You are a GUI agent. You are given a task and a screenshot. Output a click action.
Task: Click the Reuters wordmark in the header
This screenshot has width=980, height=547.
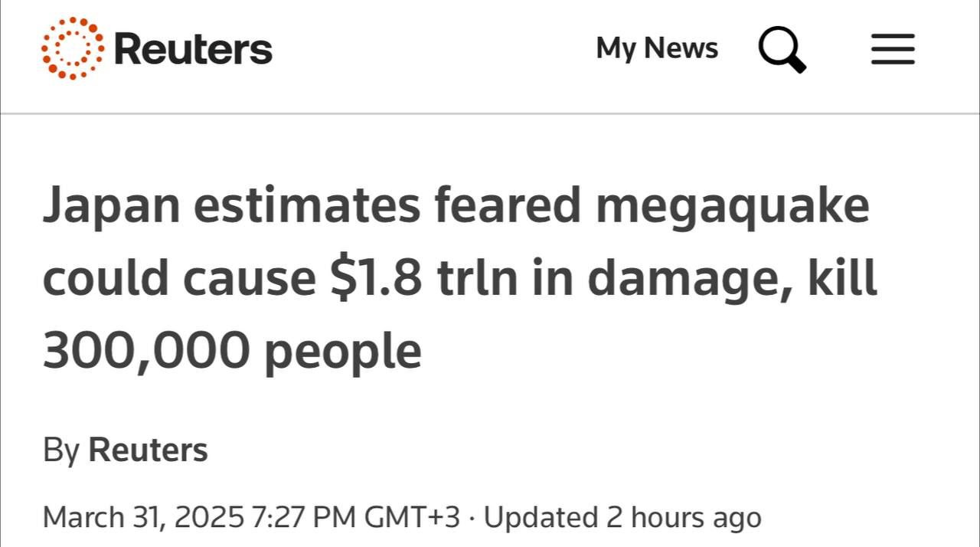point(193,49)
